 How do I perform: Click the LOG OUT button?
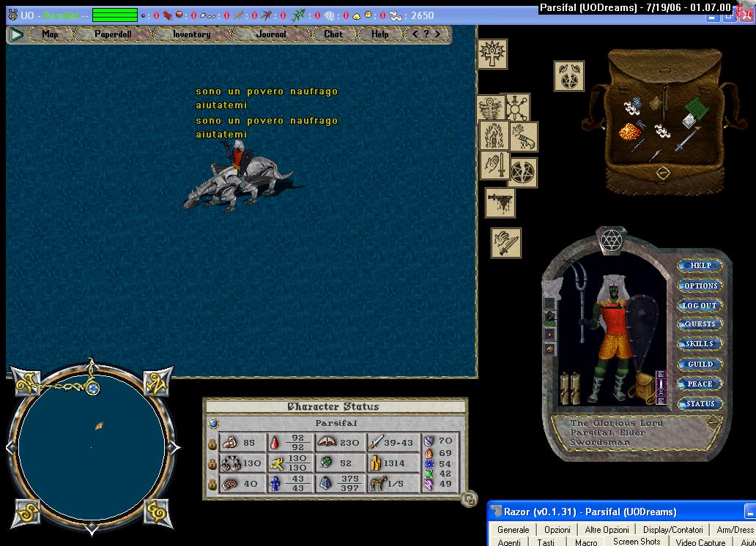point(700,305)
